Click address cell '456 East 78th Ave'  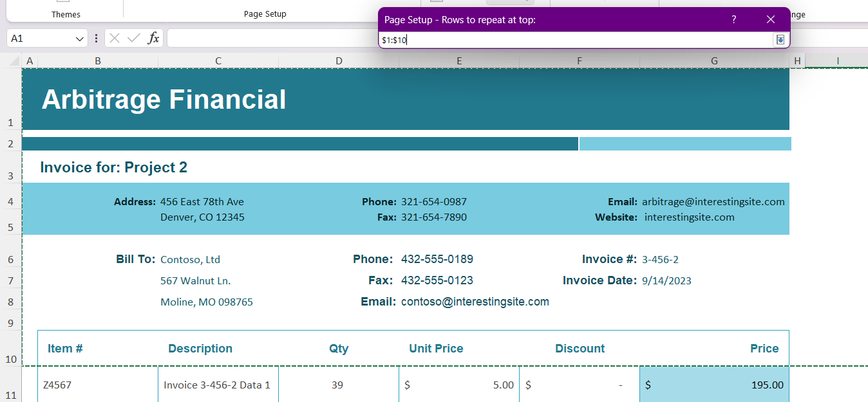pyautogui.click(x=202, y=202)
